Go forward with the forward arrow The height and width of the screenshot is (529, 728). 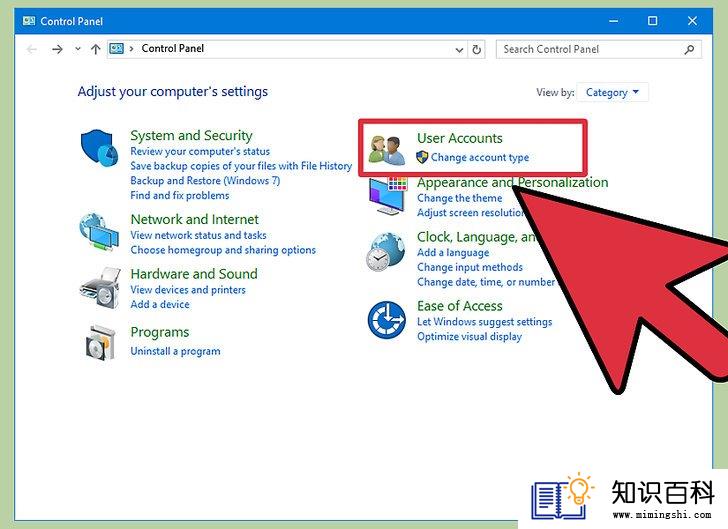pyautogui.click(x=57, y=49)
